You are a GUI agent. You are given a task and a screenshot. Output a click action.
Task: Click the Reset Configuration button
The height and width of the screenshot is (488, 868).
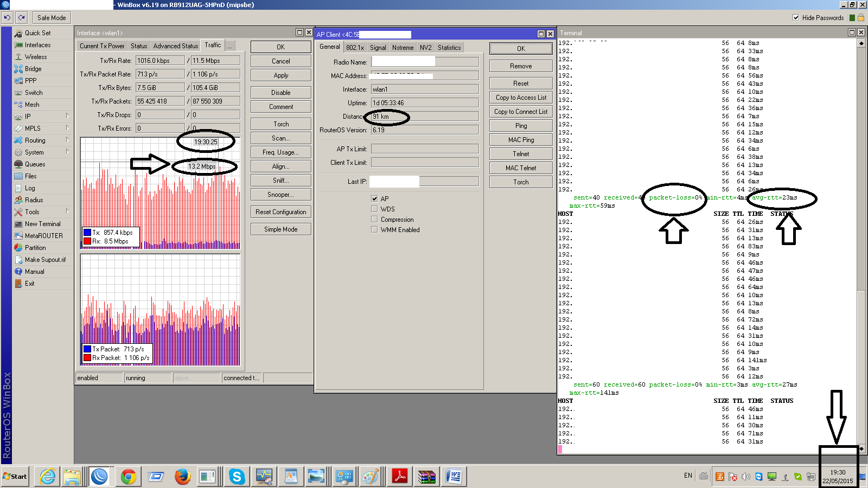(x=281, y=212)
